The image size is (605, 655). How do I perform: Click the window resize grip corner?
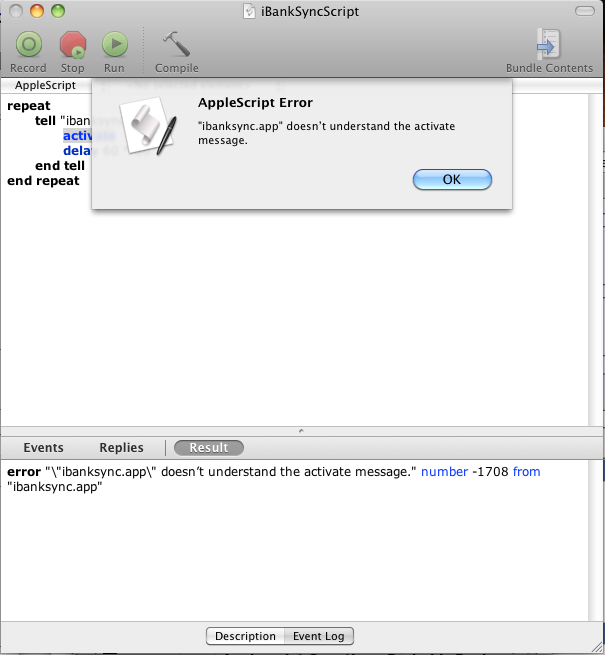pyautogui.click(x=597, y=648)
